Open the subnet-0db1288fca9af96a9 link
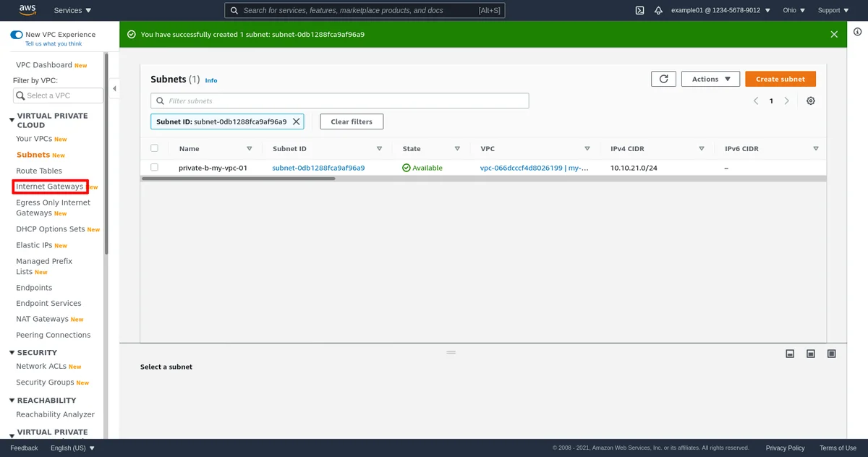Screen dimensions: 868x457 (318, 168)
